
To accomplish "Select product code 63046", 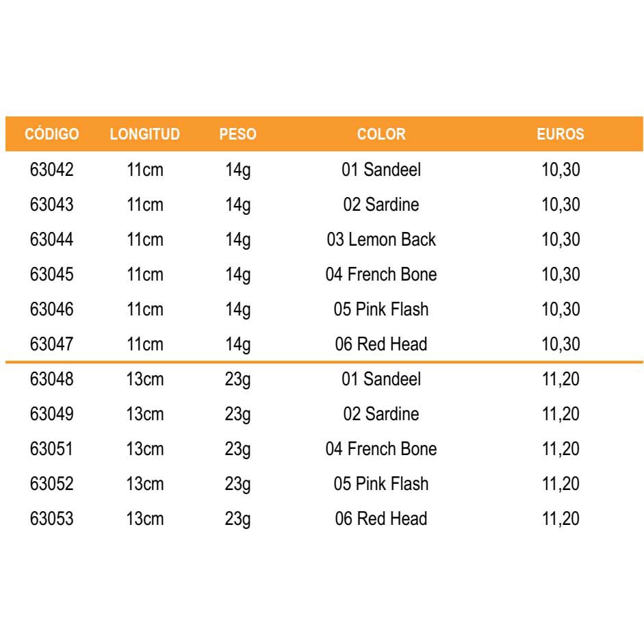I will [x=52, y=309].
